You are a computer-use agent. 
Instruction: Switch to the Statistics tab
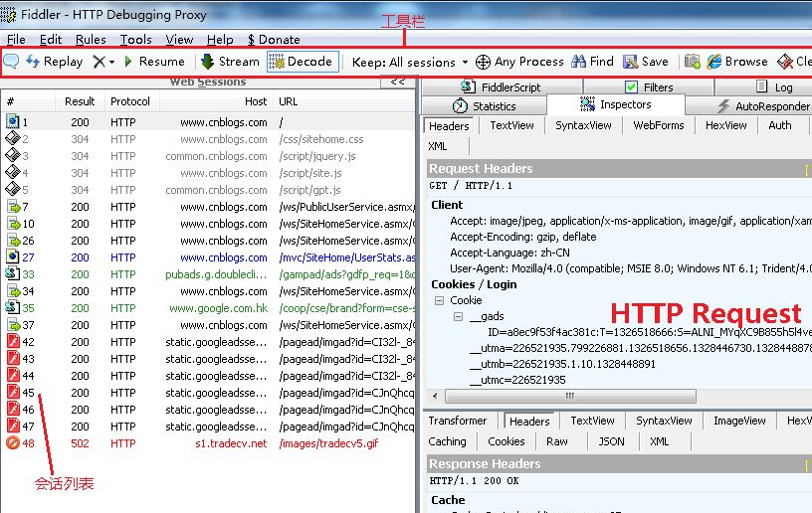pos(484,106)
